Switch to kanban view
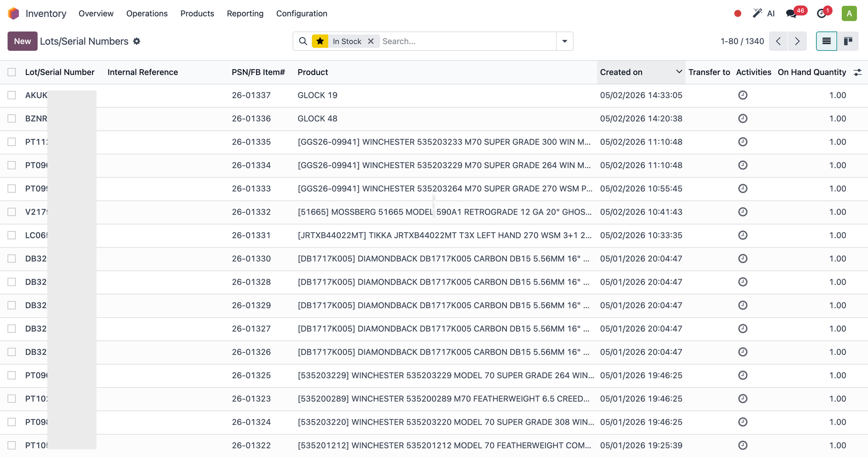This screenshot has width=868, height=457. point(848,41)
